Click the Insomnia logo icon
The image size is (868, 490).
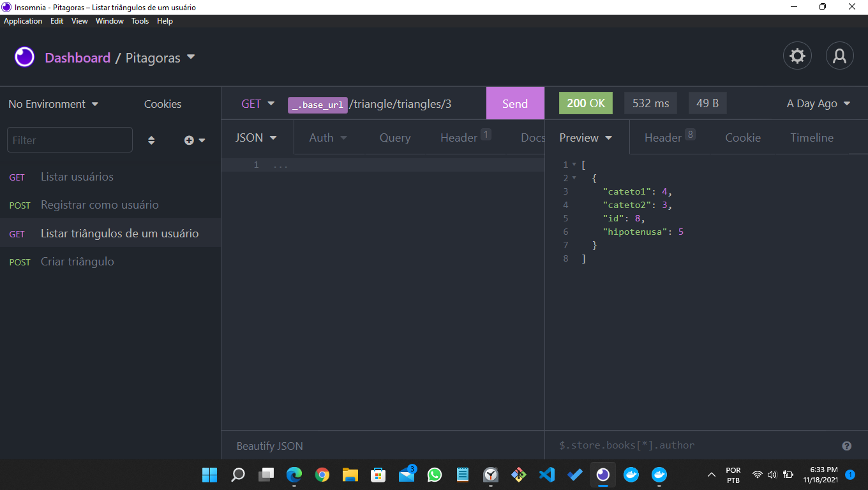(x=24, y=57)
